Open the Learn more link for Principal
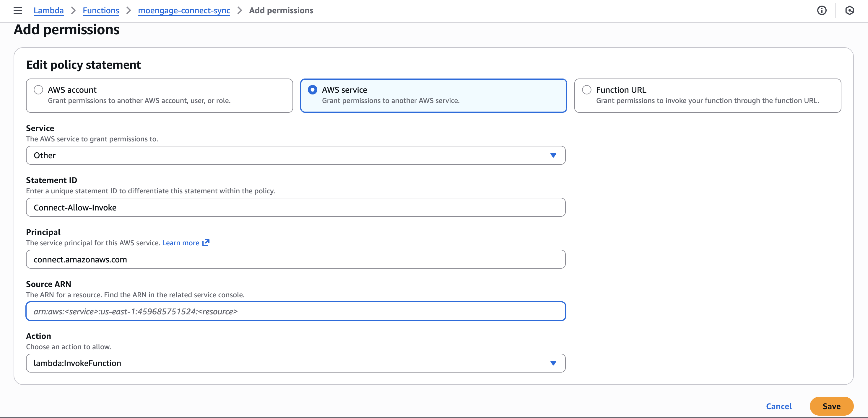 [181, 243]
